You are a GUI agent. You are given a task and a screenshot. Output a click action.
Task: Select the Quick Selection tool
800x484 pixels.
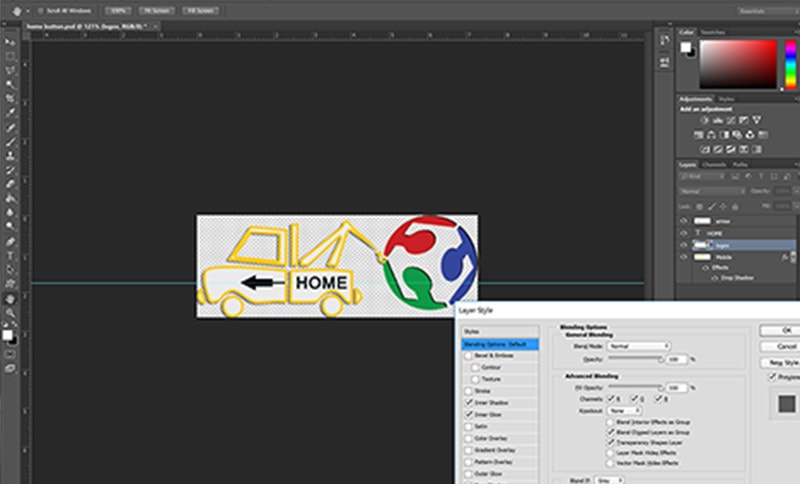point(10,84)
